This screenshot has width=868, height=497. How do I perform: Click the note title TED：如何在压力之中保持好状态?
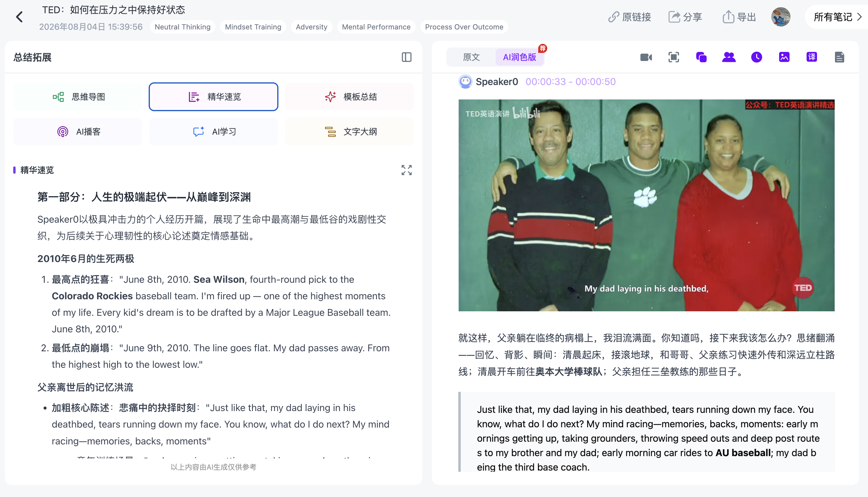point(114,10)
